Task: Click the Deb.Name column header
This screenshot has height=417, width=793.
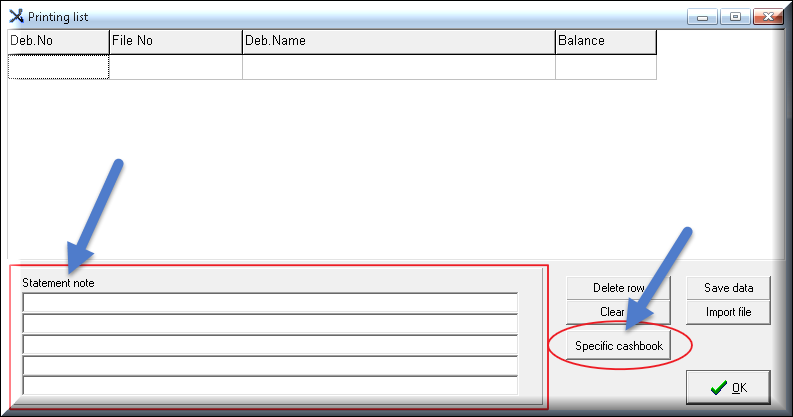Action: coord(399,41)
